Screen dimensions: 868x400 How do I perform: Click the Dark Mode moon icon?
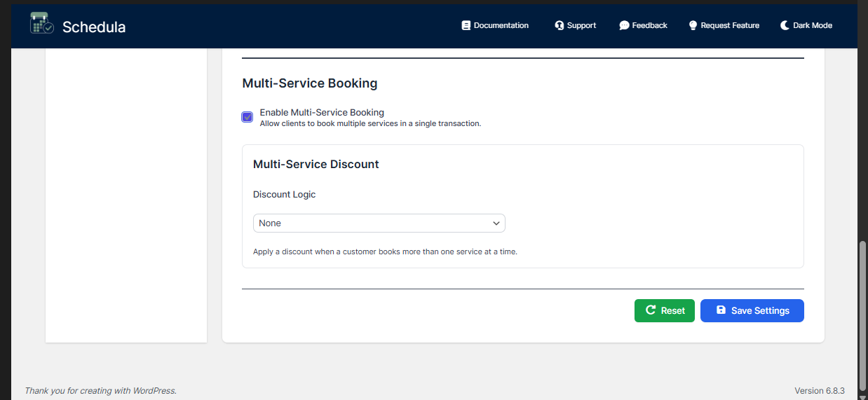point(785,25)
